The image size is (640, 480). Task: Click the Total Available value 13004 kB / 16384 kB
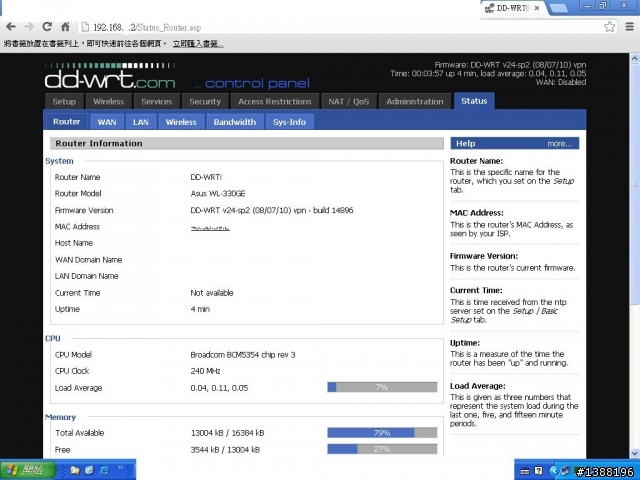tap(227, 433)
